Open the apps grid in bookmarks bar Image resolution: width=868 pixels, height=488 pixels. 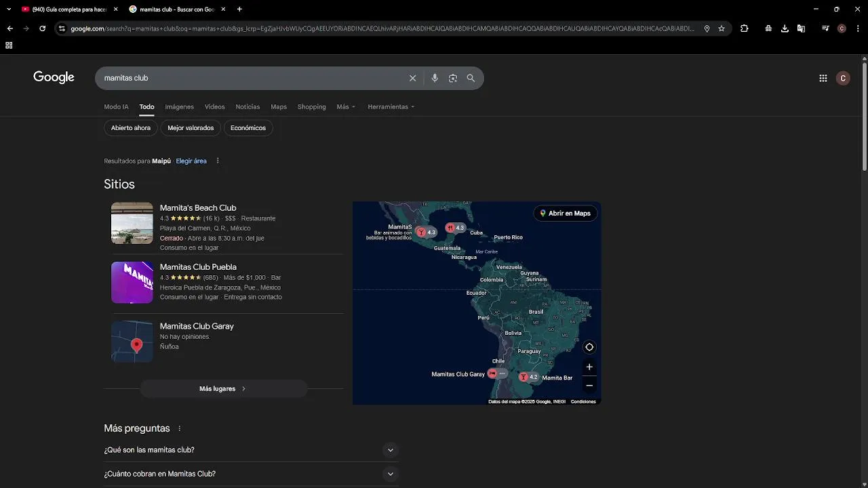(x=9, y=45)
